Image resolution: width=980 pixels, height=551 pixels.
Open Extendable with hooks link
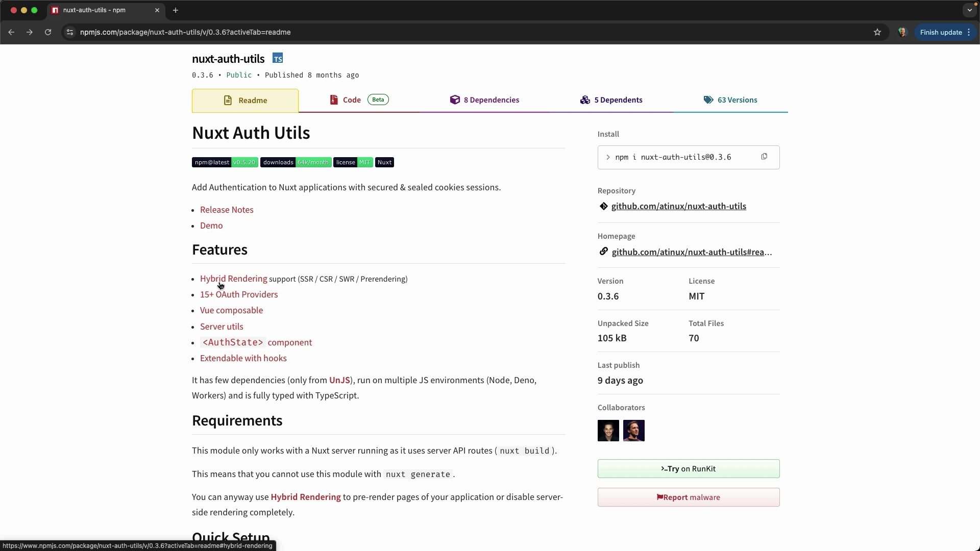[243, 358]
